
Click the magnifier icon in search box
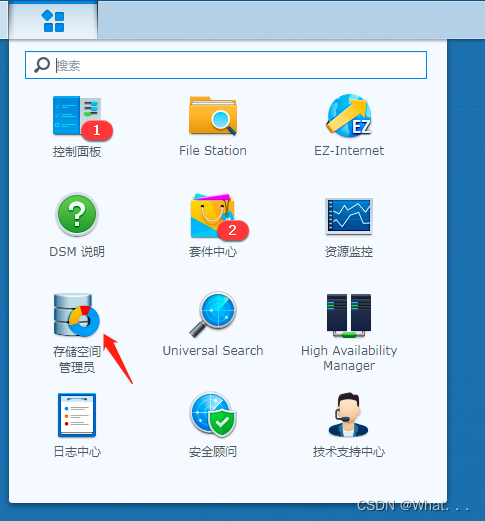[x=42, y=65]
